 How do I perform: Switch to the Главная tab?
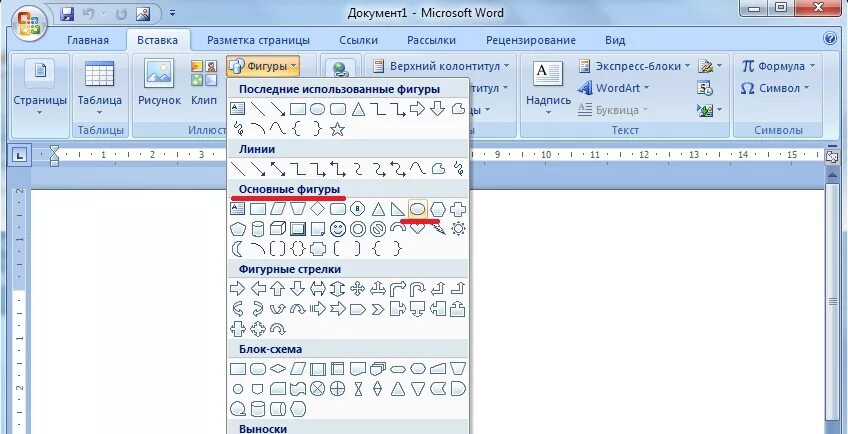(88, 40)
